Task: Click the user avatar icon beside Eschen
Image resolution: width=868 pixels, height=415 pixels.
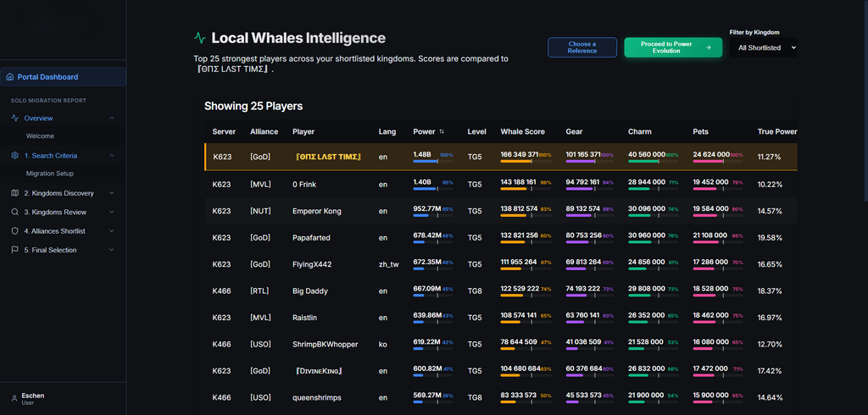Action: (14, 398)
